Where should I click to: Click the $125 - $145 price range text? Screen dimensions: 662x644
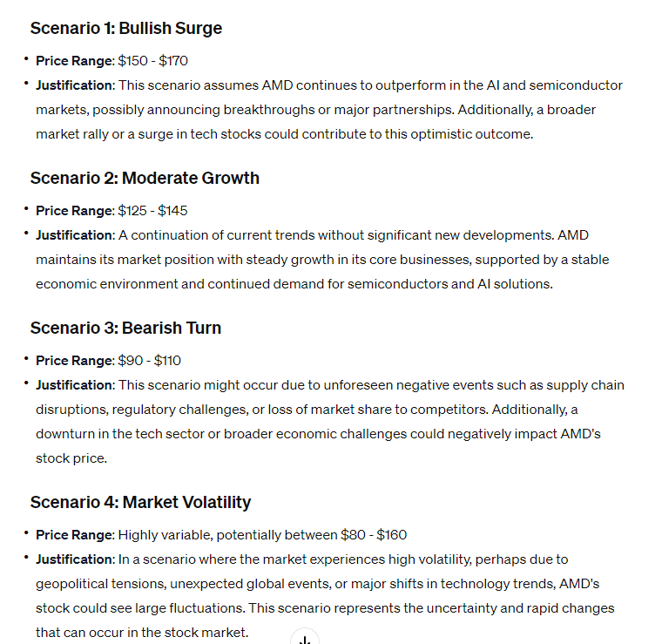(153, 211)
